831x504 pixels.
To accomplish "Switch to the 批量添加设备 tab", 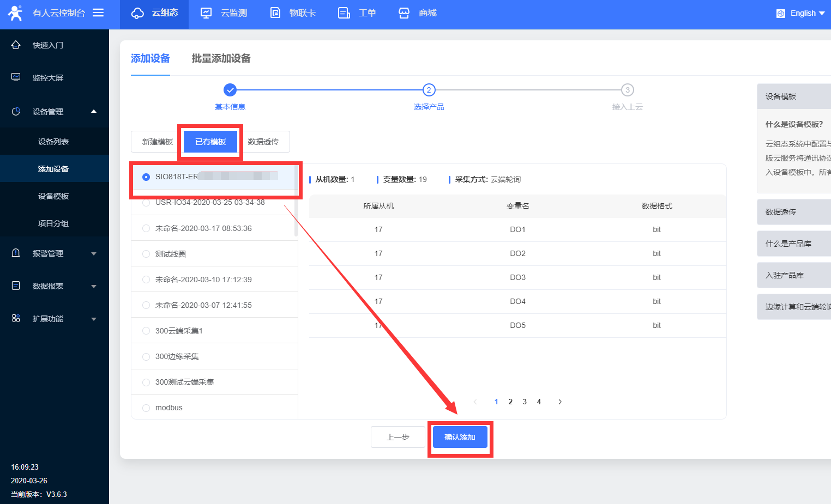I will tap(221, 58).
